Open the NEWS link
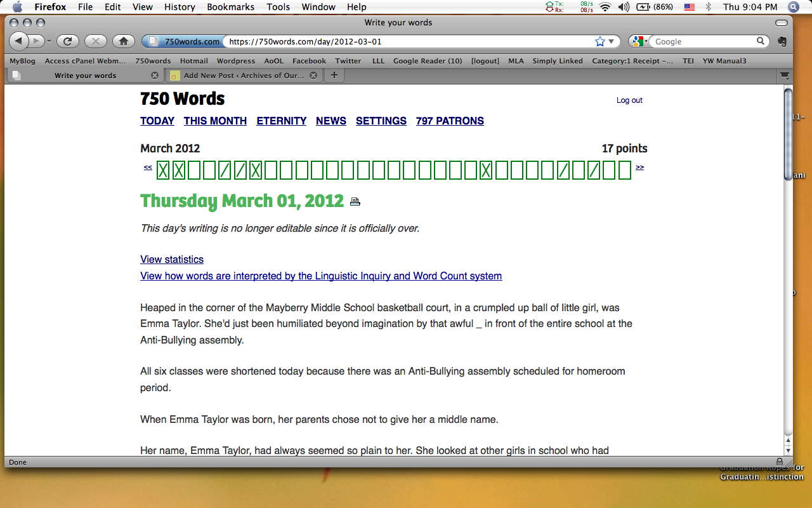 point(331,121)
